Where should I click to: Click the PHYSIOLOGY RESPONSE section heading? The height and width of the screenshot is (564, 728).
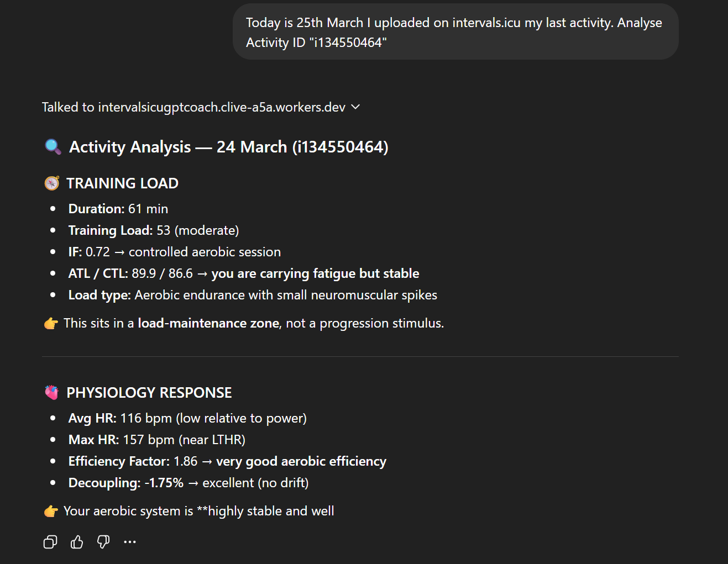click(149, 393)
